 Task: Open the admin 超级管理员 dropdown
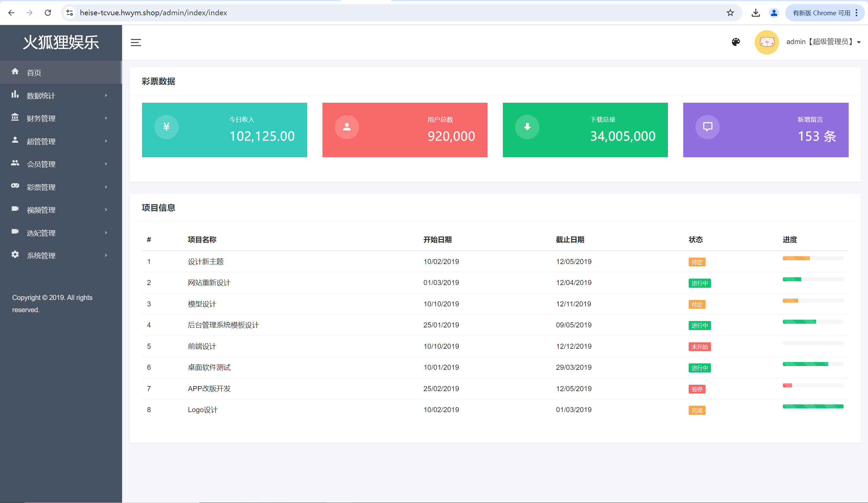coord(823,42)
